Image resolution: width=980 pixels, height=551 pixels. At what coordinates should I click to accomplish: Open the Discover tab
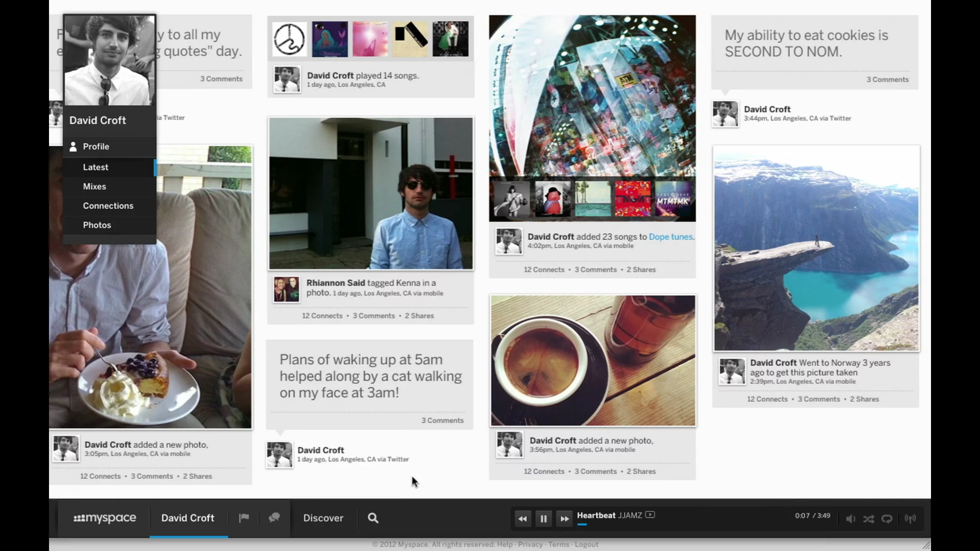323,518
